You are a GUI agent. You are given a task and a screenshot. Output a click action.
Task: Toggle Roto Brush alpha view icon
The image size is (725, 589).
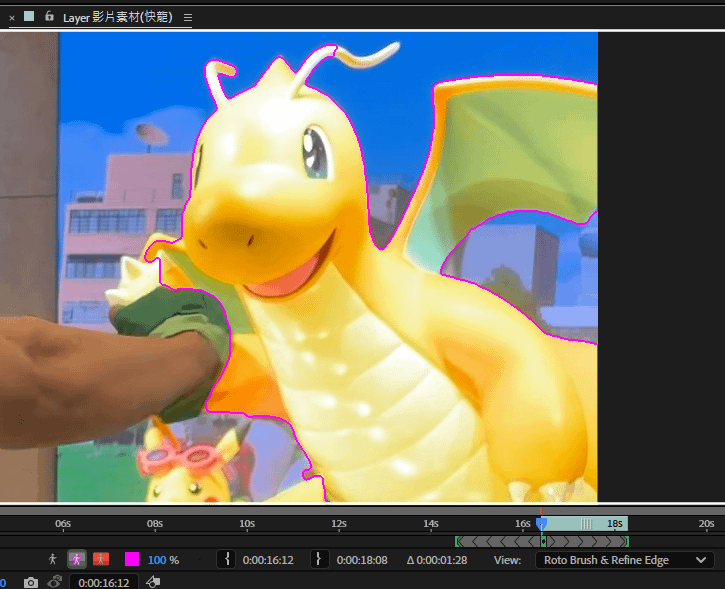click(x=52, y=560)
